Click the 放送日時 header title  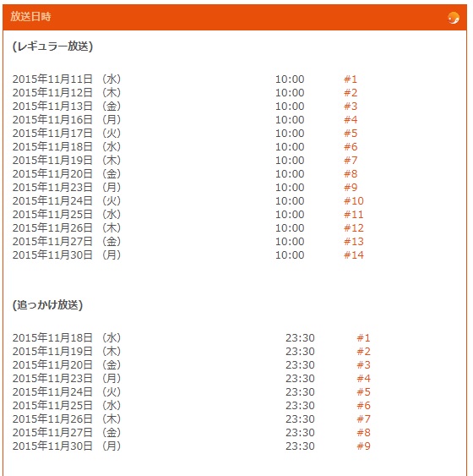tap(30, 16)
